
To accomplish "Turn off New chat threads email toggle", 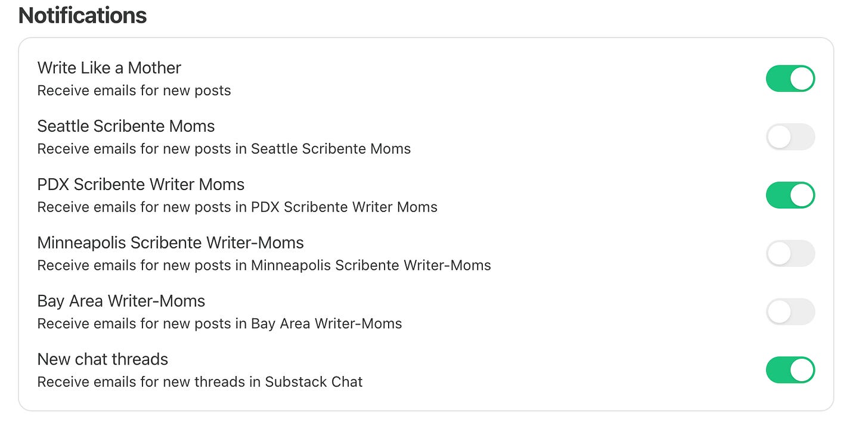I will coord(790,370).
